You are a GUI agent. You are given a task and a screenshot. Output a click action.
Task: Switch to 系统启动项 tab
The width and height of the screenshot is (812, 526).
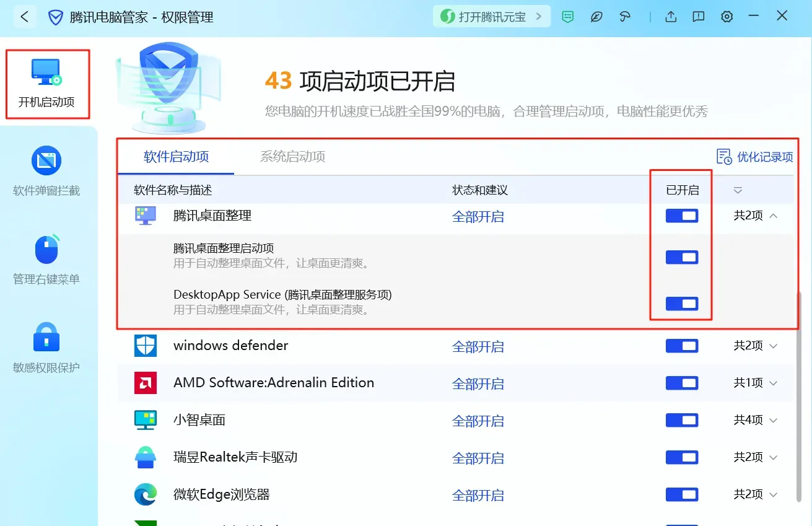(292, 157)
